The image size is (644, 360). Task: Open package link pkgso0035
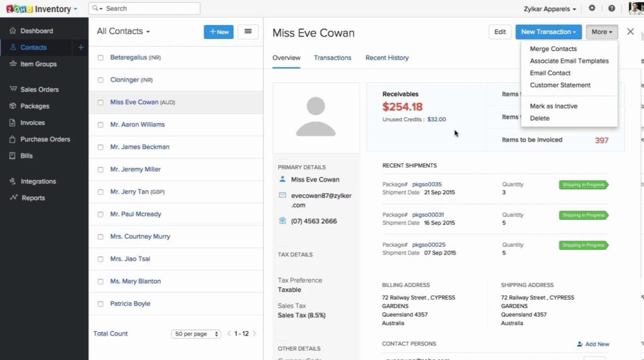[426, 185]
